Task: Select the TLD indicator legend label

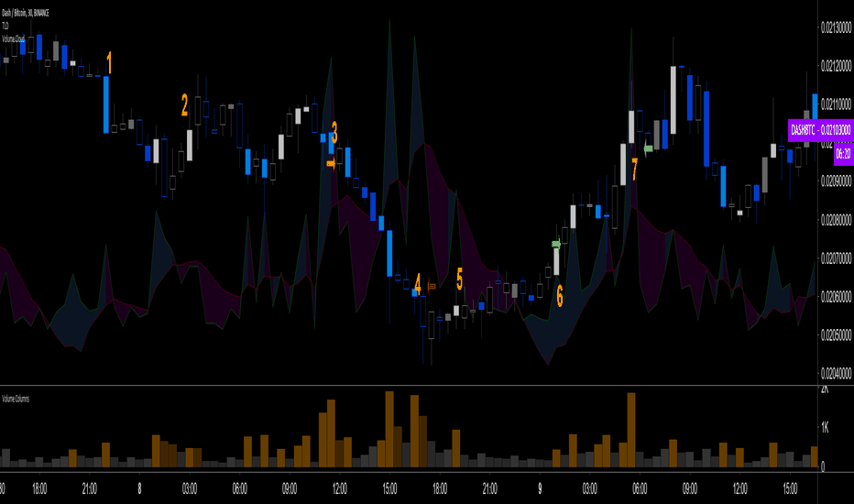Action: pos(5,27)
